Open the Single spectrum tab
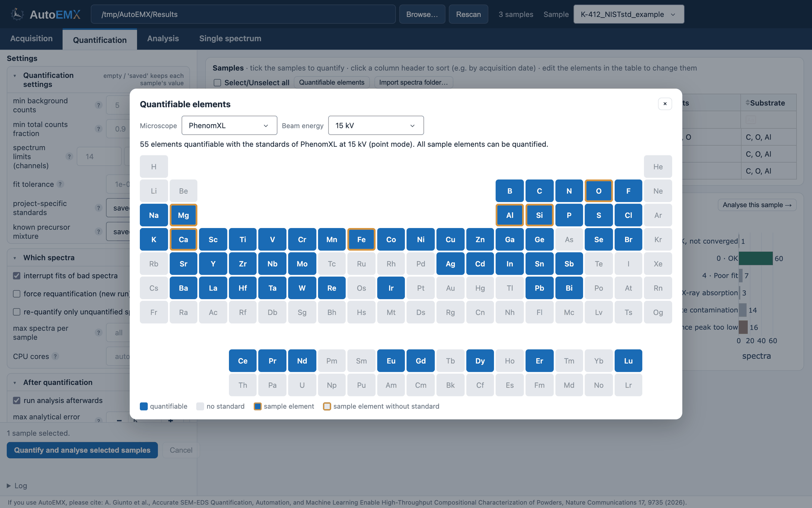The height and width of the screenshot is (508, 812). point(230,39)
